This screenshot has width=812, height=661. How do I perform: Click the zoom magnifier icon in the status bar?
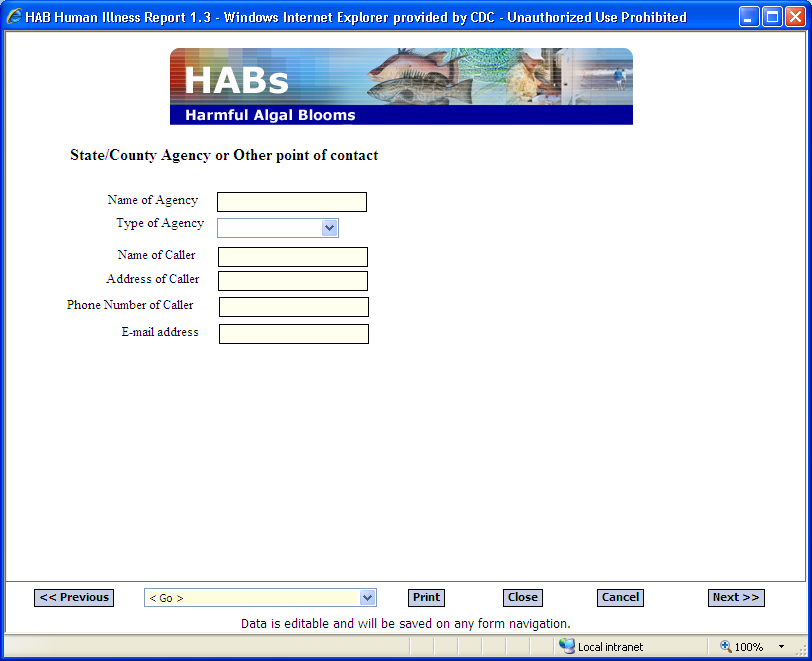[726, 646]
